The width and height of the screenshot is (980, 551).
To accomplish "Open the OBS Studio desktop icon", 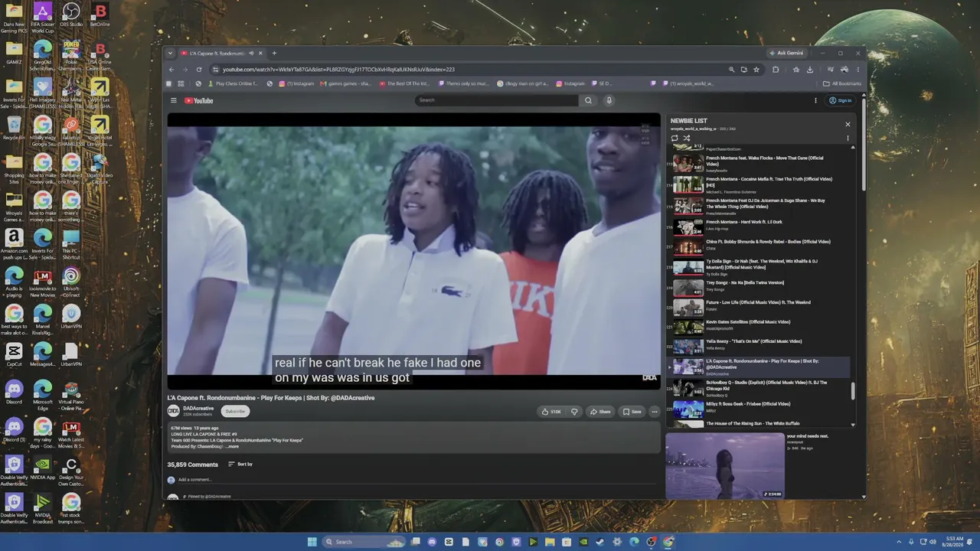I will 71,15.
